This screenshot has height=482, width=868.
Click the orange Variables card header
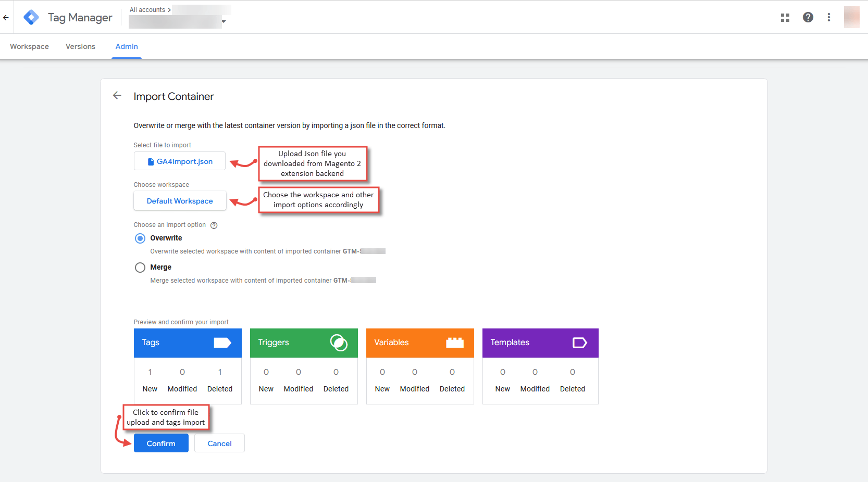pos(420,343)
